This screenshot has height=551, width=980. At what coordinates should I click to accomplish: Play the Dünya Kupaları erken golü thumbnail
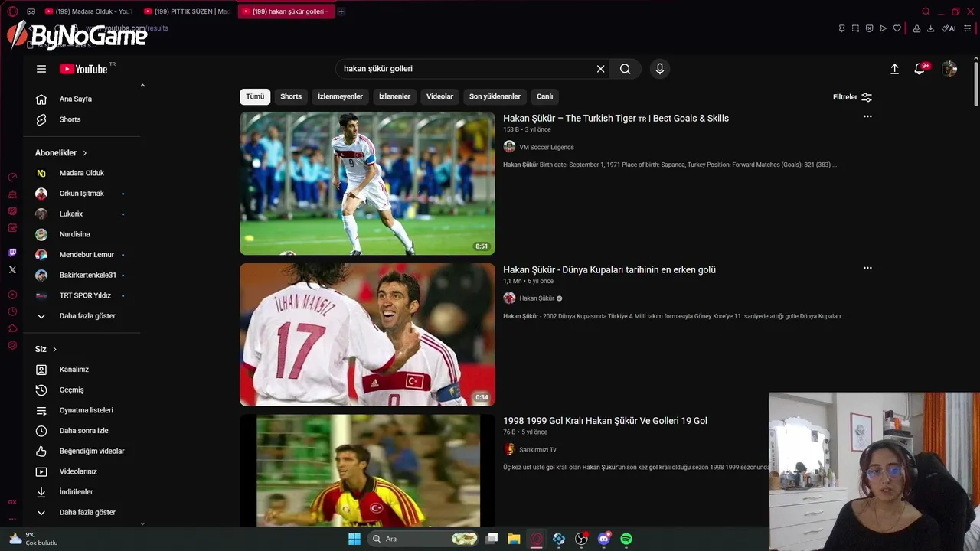click(x=367, y=334)
